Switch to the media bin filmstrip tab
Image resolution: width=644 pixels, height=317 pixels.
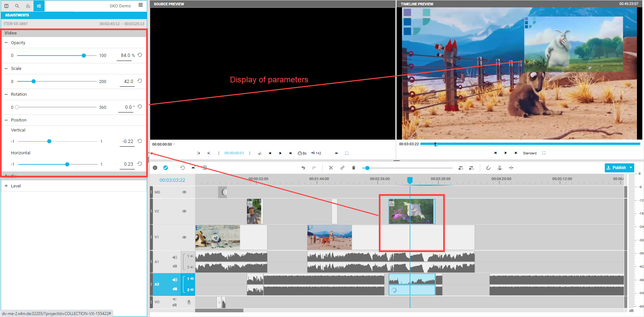coord(6,6)
